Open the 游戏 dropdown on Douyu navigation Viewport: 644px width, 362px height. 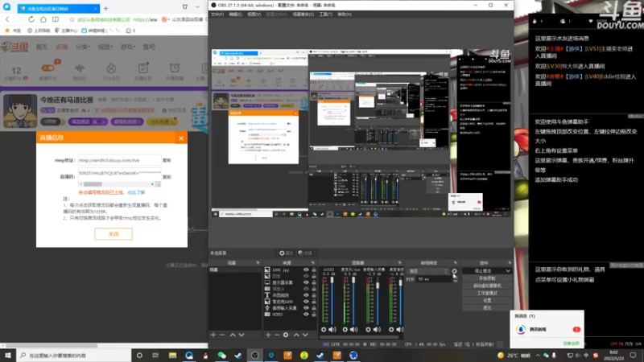click(x=128, y=47)
